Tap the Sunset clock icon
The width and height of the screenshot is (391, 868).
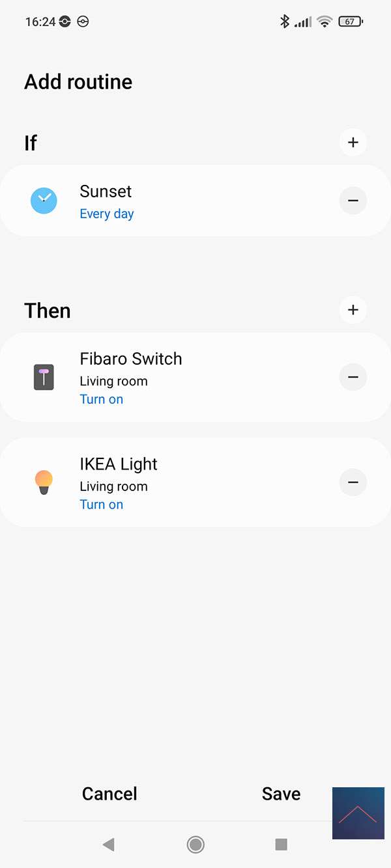tap(44, 201)
